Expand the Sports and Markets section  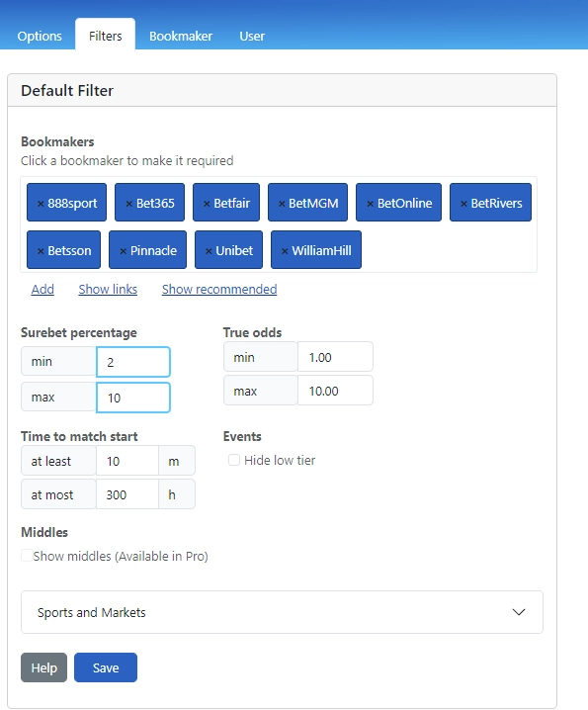tap(282, 612)
